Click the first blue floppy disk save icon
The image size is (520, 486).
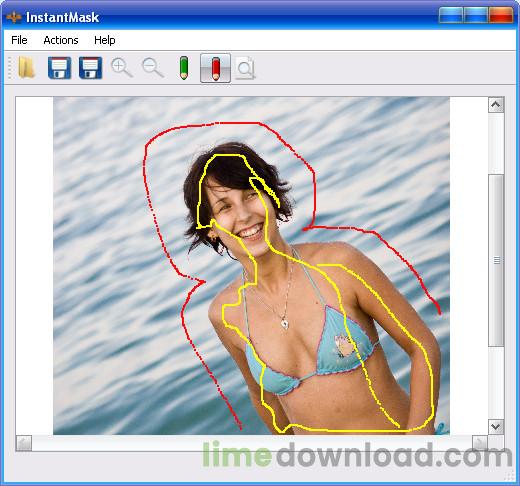(x=59, y=68)
